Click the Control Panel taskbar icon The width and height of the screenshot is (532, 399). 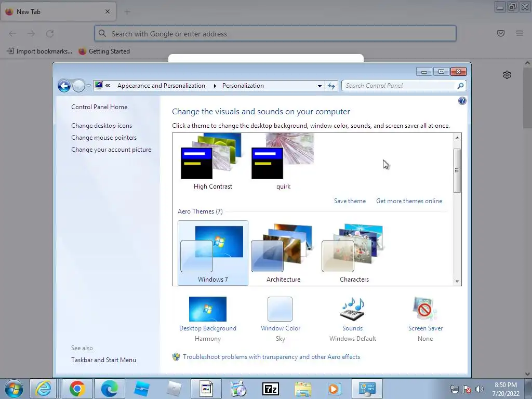367,389
